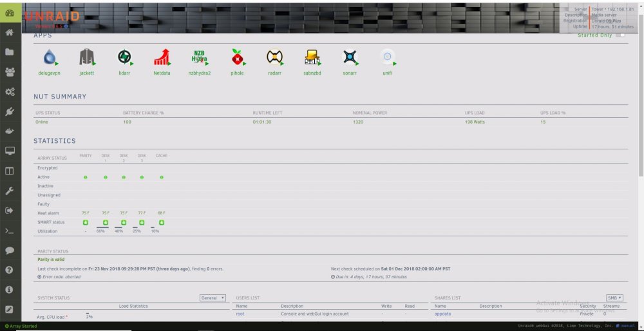
Task: Open Feedback via speech bubble icon
Action: point(10,250)
